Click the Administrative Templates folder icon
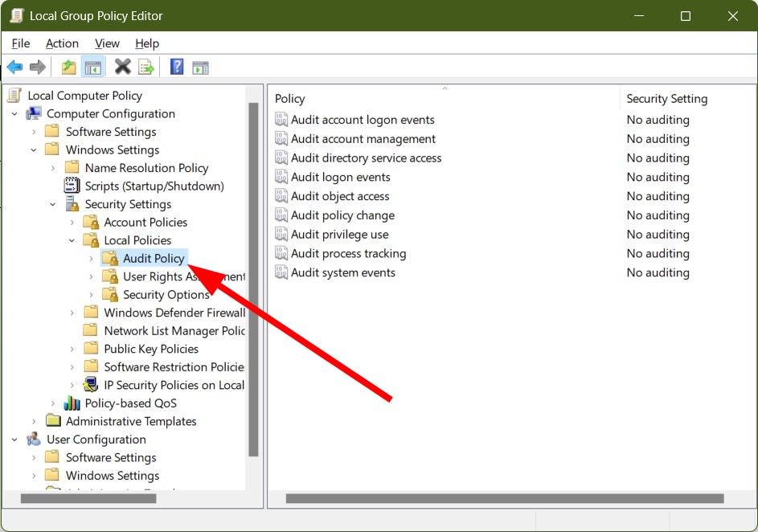 click(x=53, y=420)
